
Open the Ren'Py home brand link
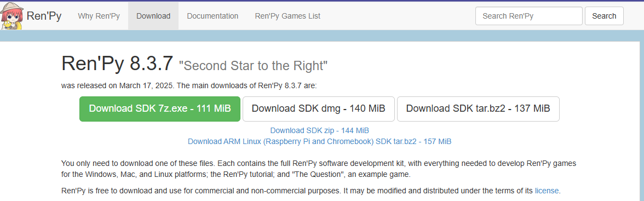44,16
